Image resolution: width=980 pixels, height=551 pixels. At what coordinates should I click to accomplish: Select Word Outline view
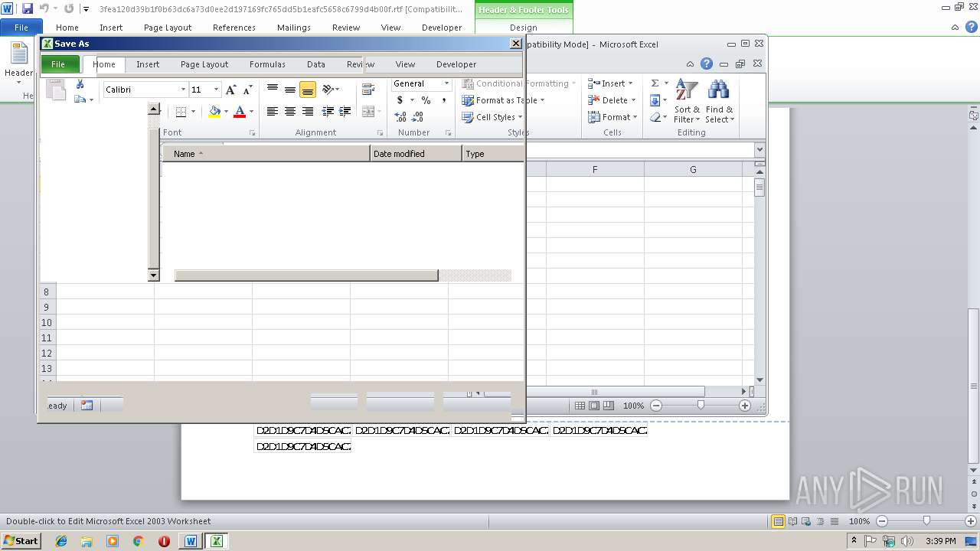[x=821, y=521]
